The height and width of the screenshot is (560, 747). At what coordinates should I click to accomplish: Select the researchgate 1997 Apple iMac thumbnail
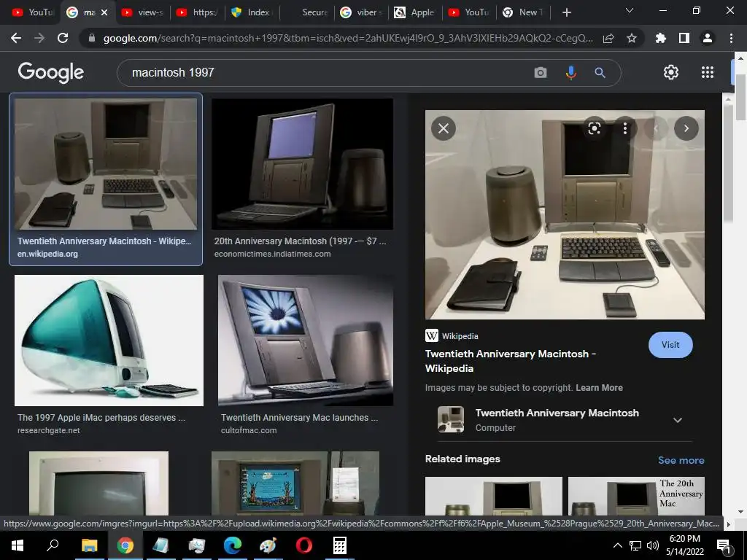click(x=109, y=341)
